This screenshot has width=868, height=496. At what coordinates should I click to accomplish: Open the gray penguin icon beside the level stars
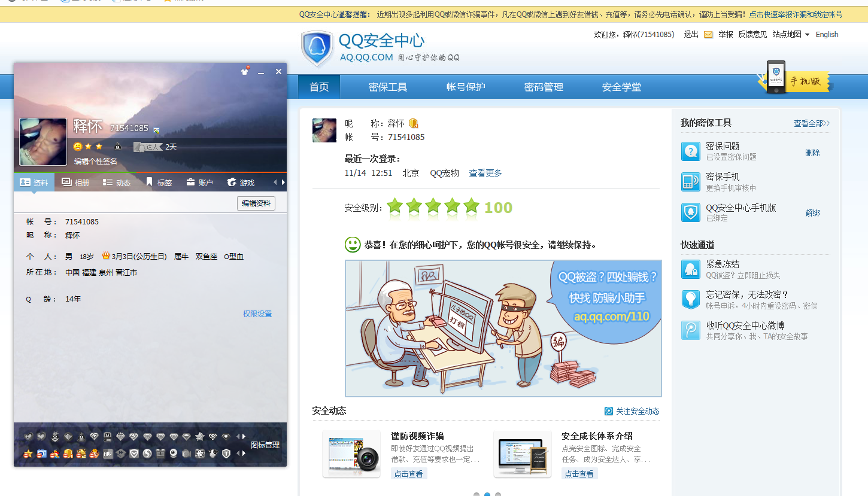117,147
